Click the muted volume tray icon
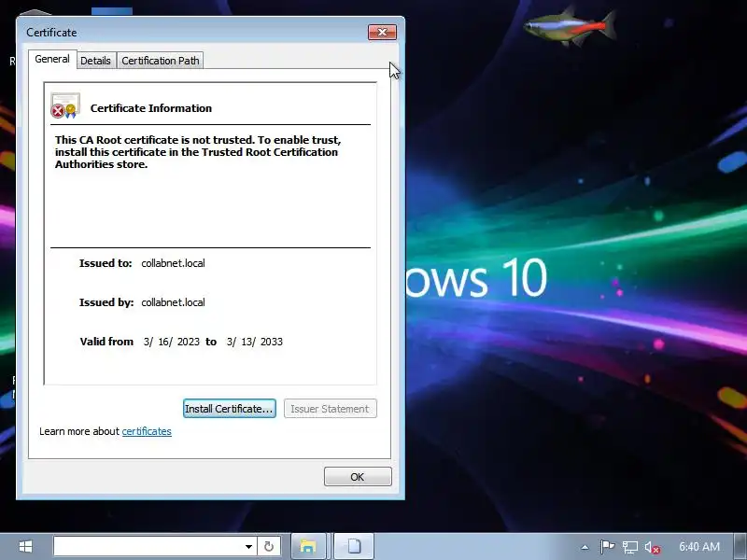 [652, 547]
